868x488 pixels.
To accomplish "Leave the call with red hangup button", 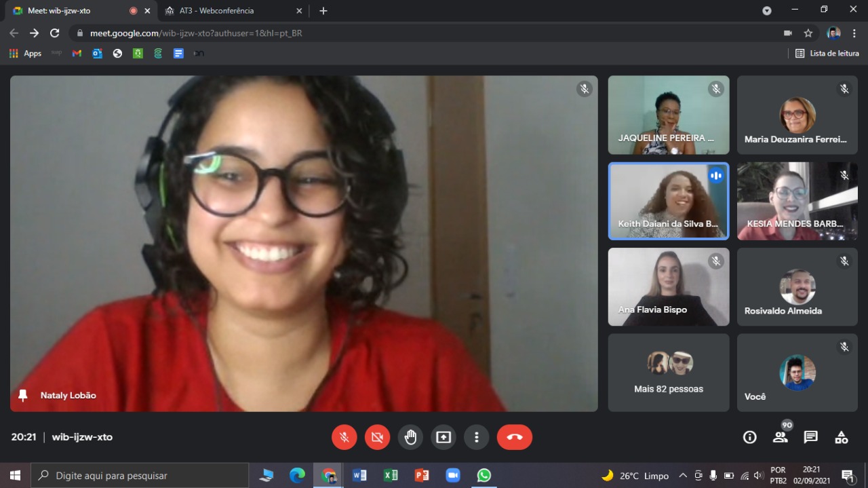I will coord(514,437).
